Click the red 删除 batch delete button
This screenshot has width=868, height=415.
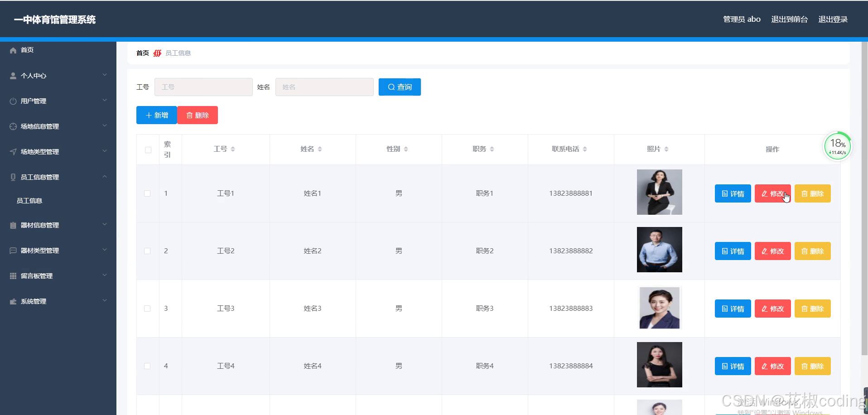198,115
